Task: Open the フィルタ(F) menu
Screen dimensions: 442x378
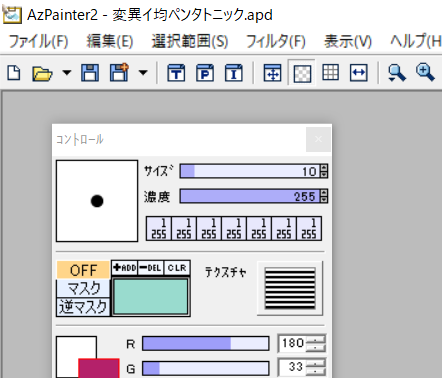Action: tap(275, 42)
